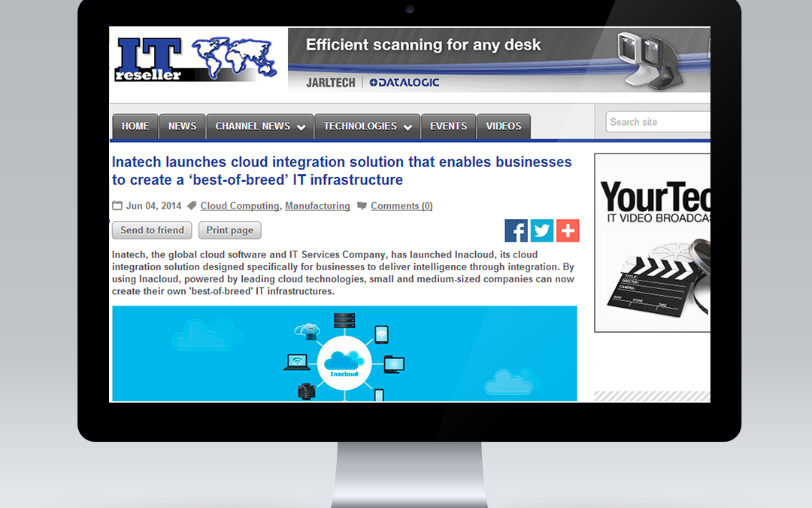This screenshot has width=812, height=508.
Task: Open the Events menu tab
Action: [448, 126]
